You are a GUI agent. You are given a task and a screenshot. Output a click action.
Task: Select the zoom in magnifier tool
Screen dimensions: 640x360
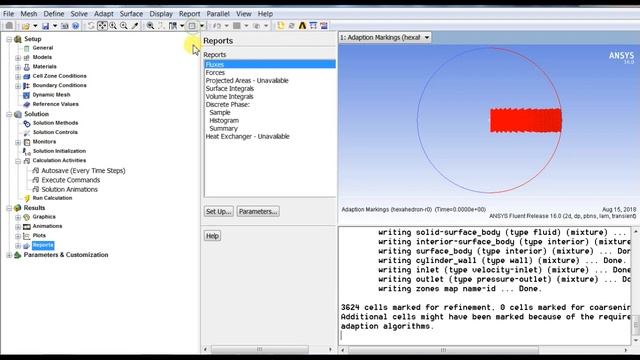point(113,26)
